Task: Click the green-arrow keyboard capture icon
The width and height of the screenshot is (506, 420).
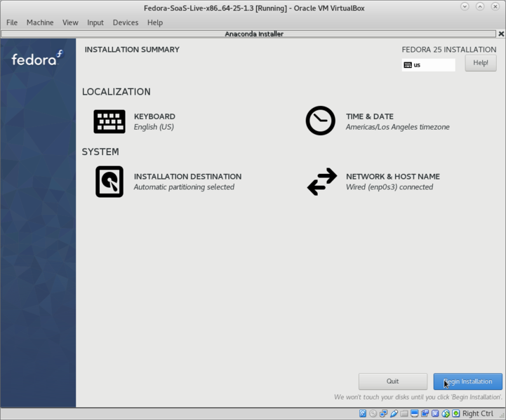Action: pyautogui.click(x=456, y=414)
